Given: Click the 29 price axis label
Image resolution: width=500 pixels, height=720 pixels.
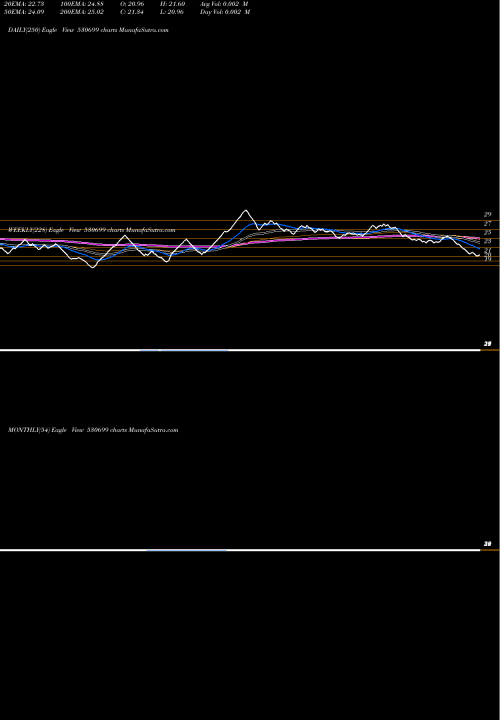Looking at the screenshot, I should (x=488, y=214).
